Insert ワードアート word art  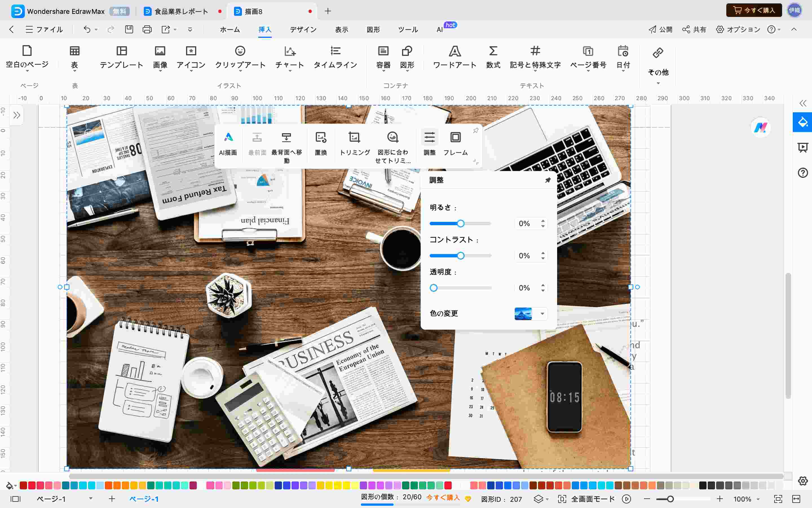455,58
